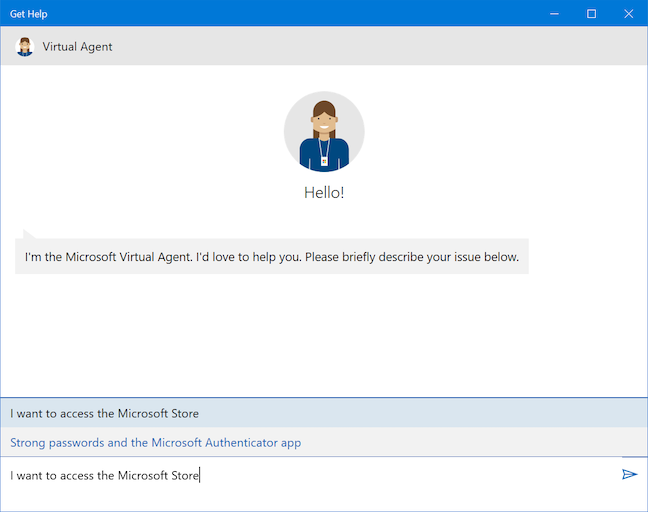Screen dimensions: 648x512
Task: Minimize the Get Help window
Action: (x=555, y=14)
